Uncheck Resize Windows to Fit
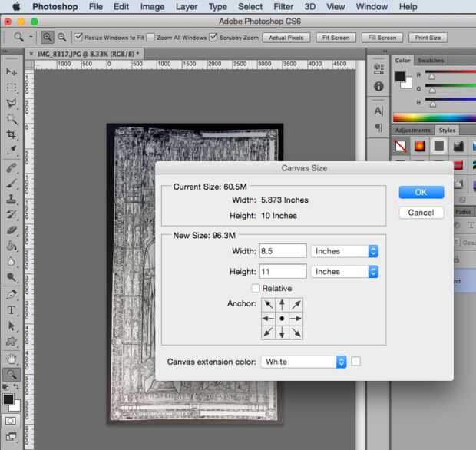The height and width of the screenshot is (450, 476). point(78,37)
